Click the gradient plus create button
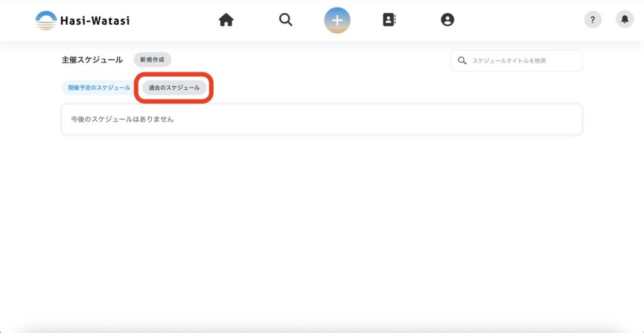 click(x=337, y=20)
